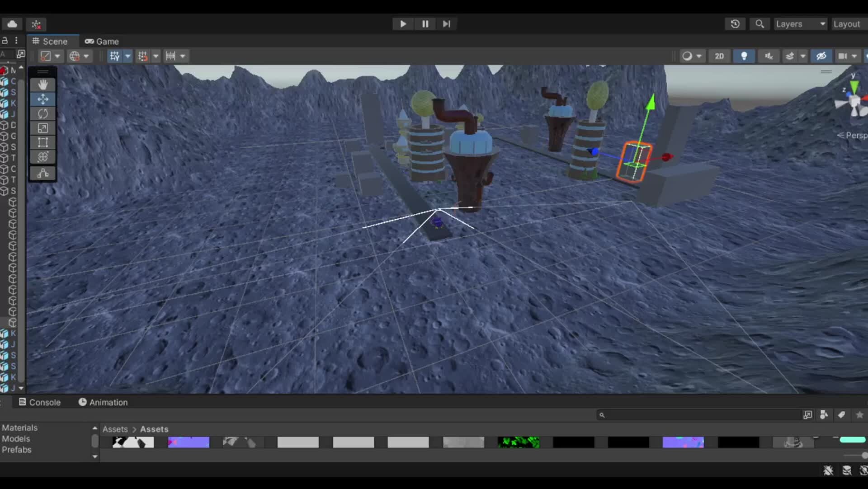Click the global search magnifier icon
The height and width of the screenshot is (489, 868).
(759, 24)
